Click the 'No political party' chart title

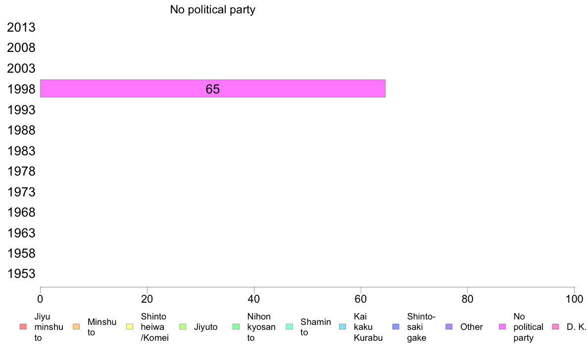(213, 10)
